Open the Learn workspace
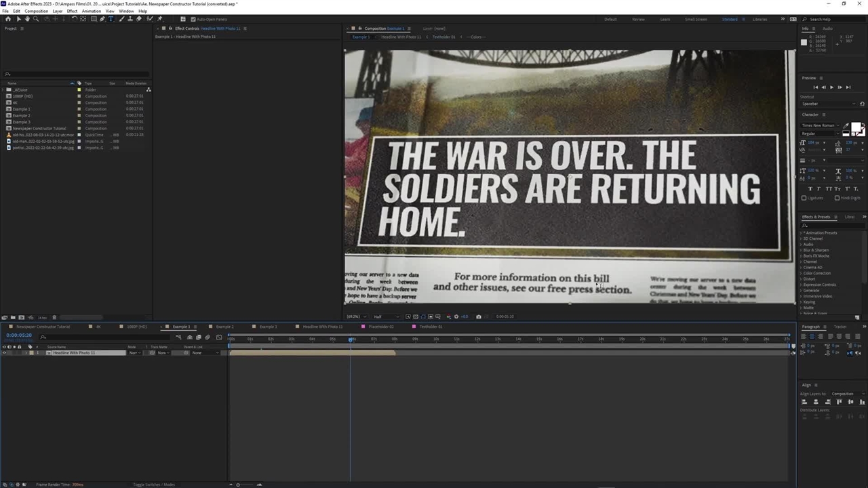The image size is (868, 488). pyautogui.click(x=665, y=19)
